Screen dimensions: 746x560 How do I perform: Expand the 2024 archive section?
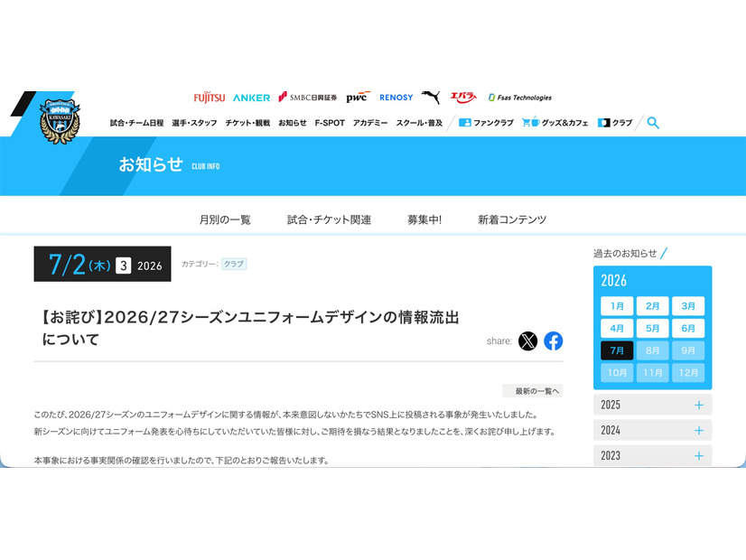tap(653, 431)
